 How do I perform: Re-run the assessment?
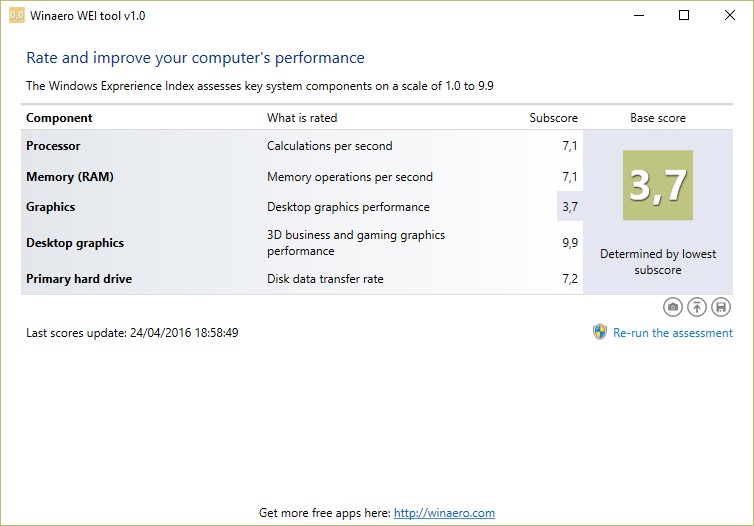click(x=673, y=333)
